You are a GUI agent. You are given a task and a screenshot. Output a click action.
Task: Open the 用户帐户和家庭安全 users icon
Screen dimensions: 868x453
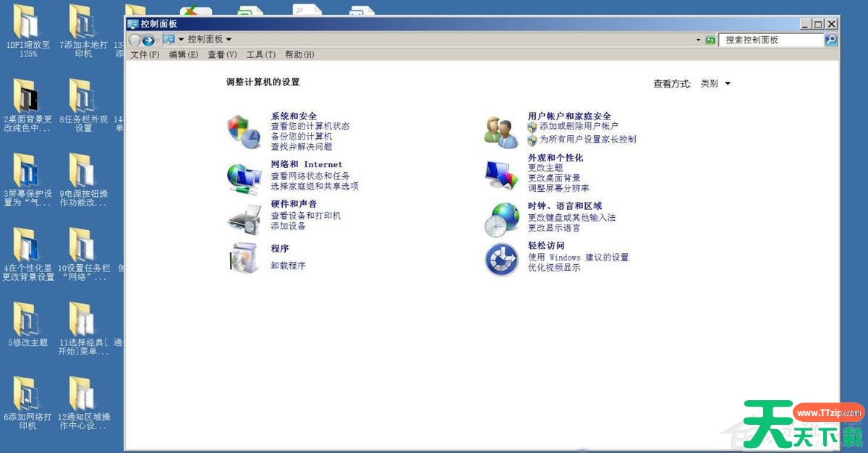pos(501,131)
